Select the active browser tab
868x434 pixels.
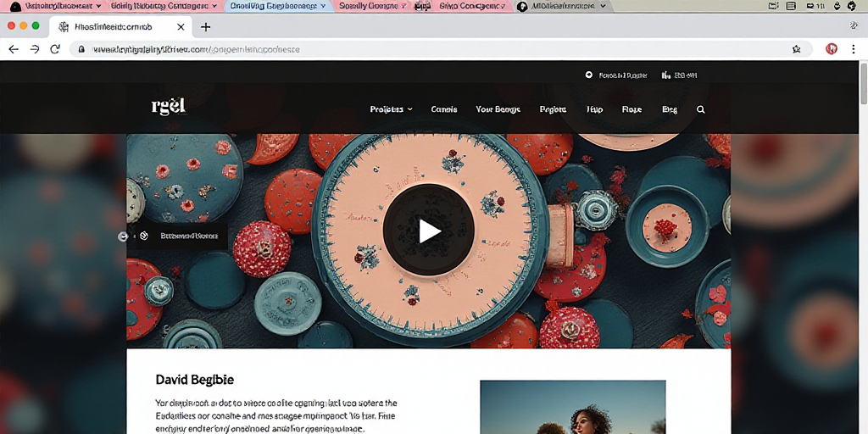pyautogui.click(x=120, y=26)
